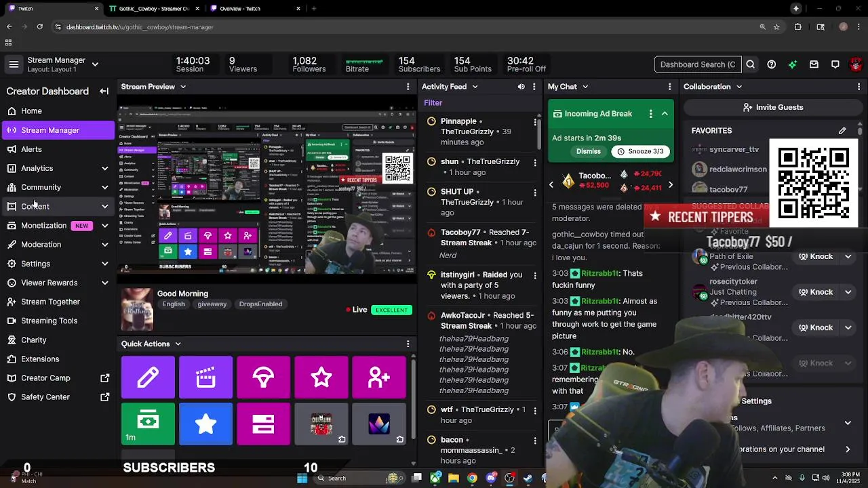
Task: Click the two-bars layout quick action
Action: pyautogui.click(x=263, y=424)
